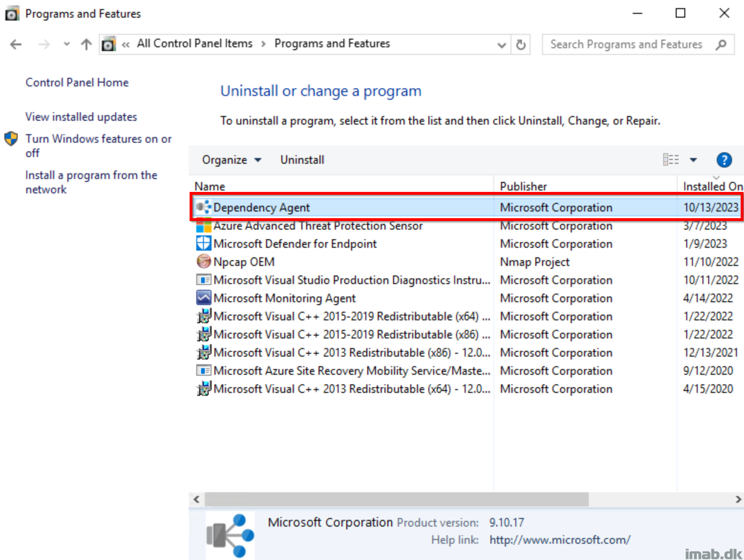Click the Uninstall toolbar button
Image resolution: width=744 pixels, height=560 pixels.
click(x=302, y=160)
